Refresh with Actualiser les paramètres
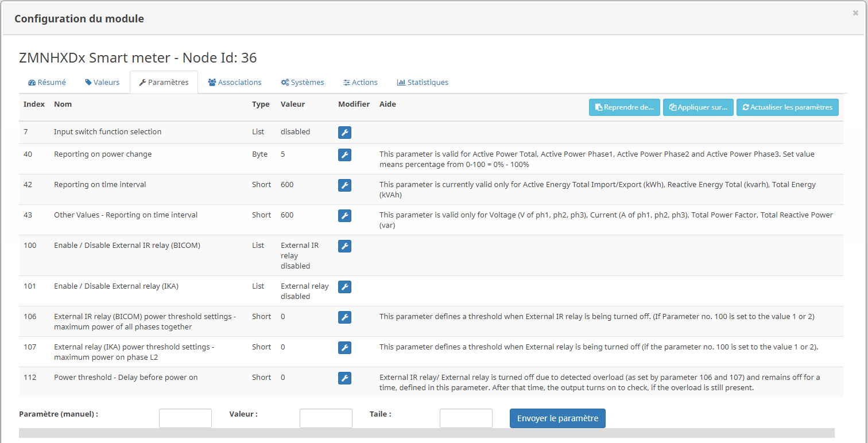The image size is (868, 443). [788, 107]
